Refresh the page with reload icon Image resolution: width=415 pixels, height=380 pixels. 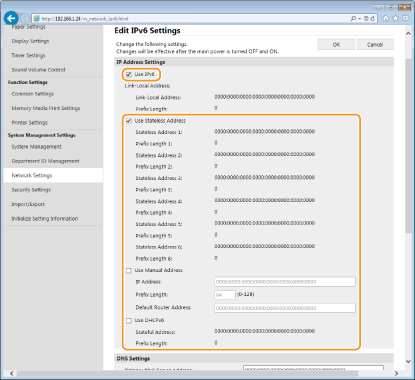click(x=372, y=19)
